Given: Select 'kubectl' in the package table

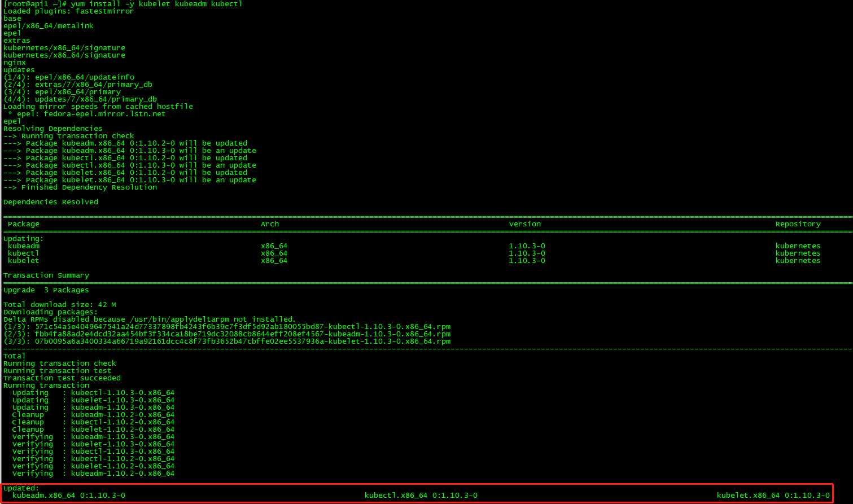Looking at the screenshot, I should (24, 253).
